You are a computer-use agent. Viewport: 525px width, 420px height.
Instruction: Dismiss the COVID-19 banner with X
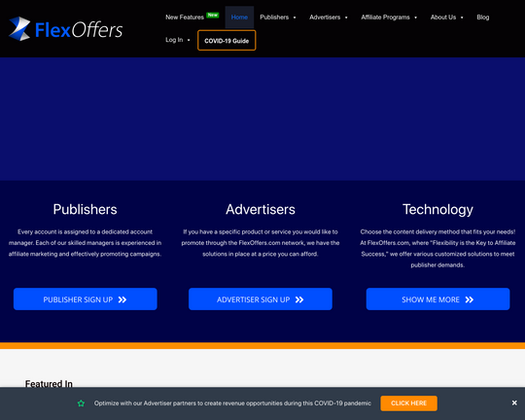[x=514, y=402]
